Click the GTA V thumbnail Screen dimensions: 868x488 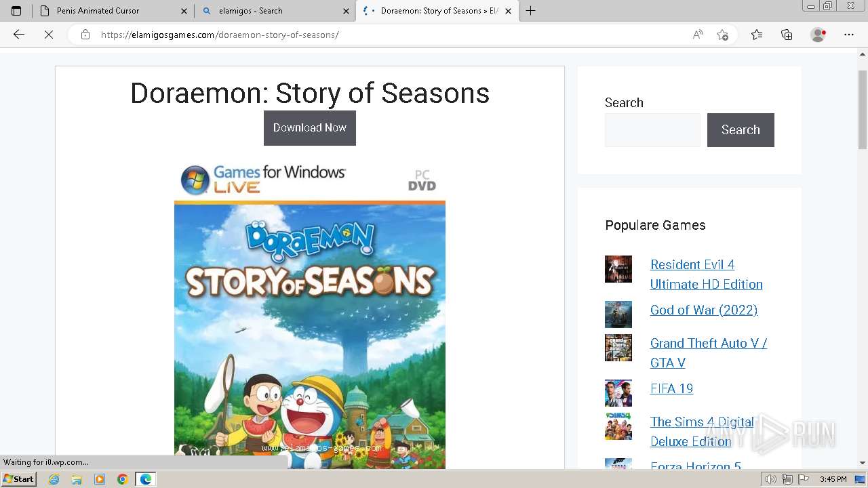(x=618, y=348)
